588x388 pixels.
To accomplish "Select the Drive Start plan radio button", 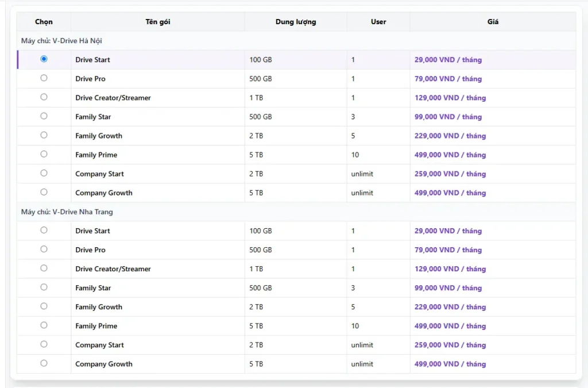I will (x=44, y=59).
